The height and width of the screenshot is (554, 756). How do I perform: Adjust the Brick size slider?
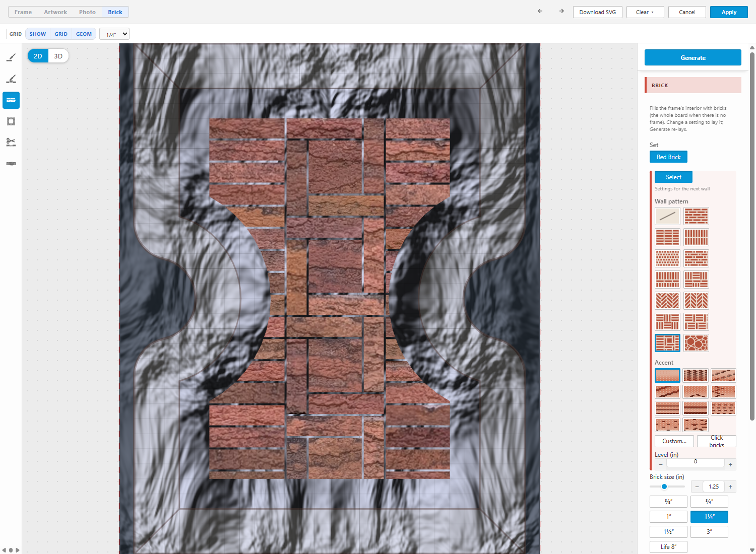coord(667,487)
